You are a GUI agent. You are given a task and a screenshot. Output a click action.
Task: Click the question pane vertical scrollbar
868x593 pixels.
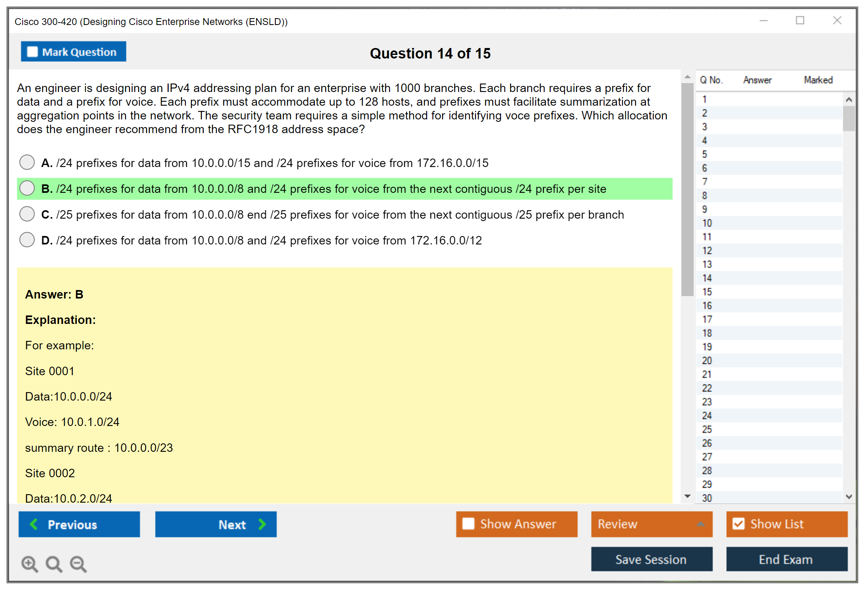click(687, 190)
